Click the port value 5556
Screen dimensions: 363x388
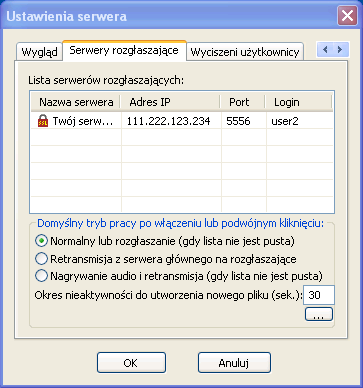238,121
